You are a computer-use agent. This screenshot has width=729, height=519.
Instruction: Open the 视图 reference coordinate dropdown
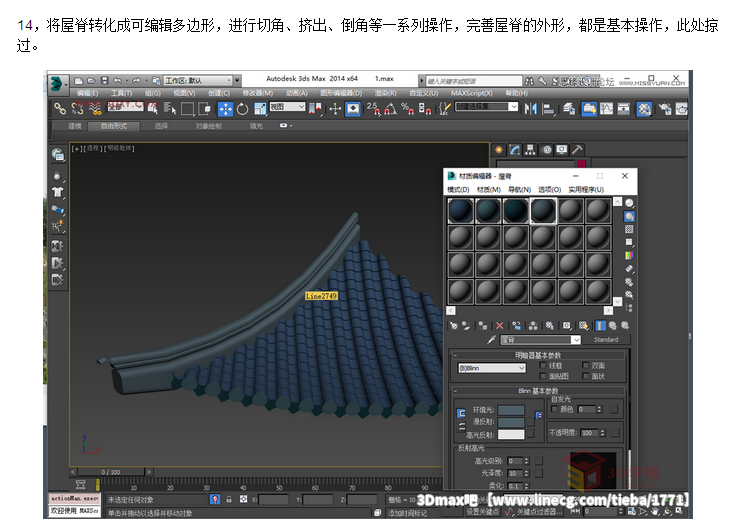click(287, 107)
